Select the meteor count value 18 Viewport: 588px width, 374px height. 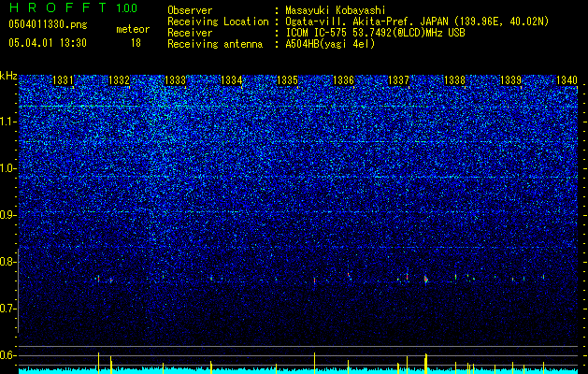136,43
